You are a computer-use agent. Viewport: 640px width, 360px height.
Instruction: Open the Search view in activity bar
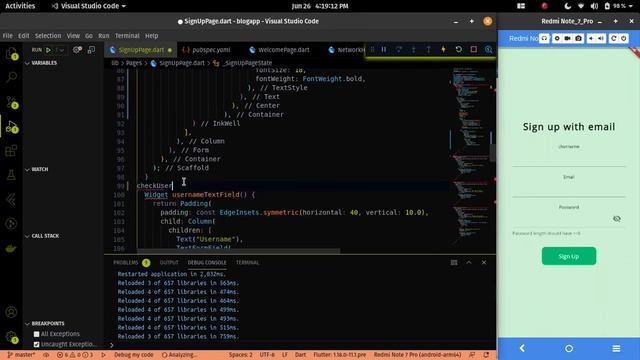[11, 77]
